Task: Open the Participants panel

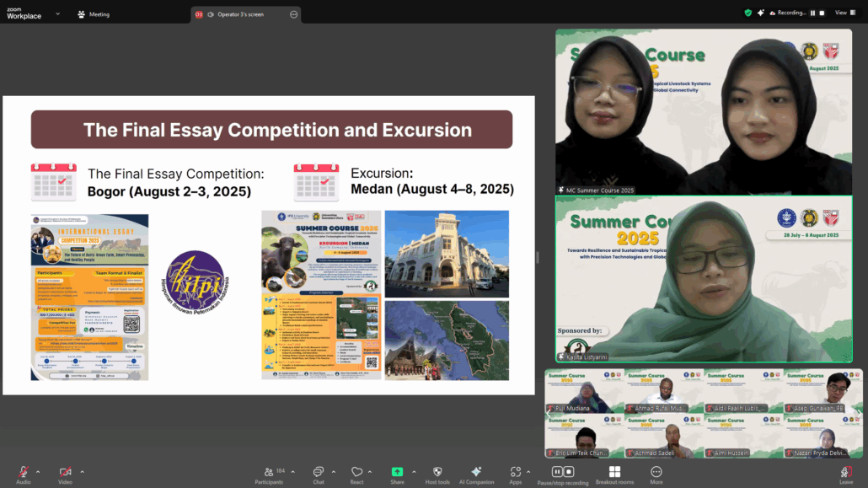Action: coord(269,472)
